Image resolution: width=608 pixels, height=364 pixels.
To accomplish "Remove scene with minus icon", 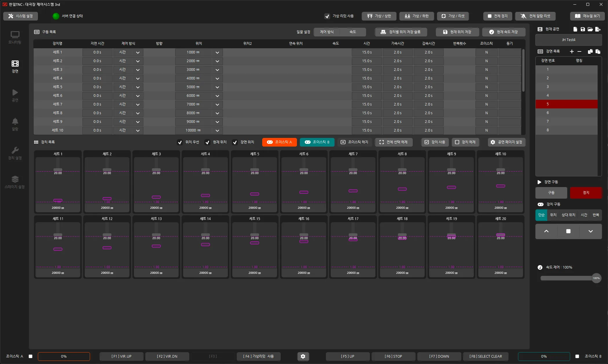I will (579, 51).
